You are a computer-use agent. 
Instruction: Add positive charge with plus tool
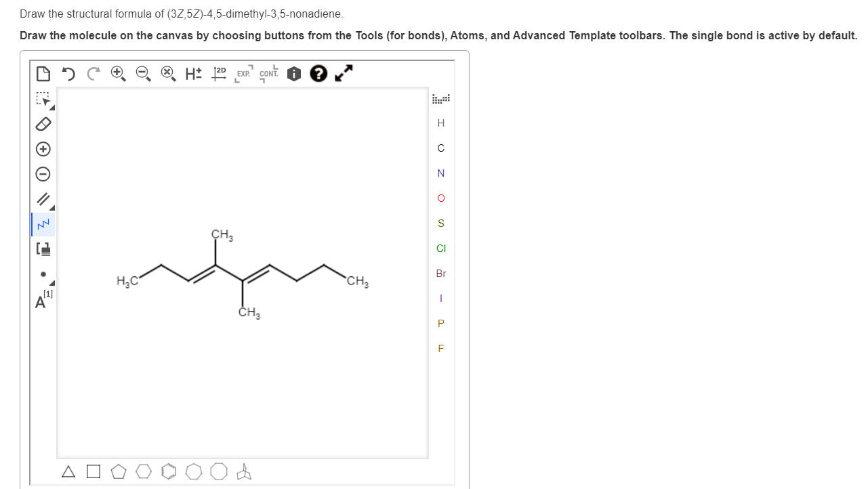pos(43,149)
